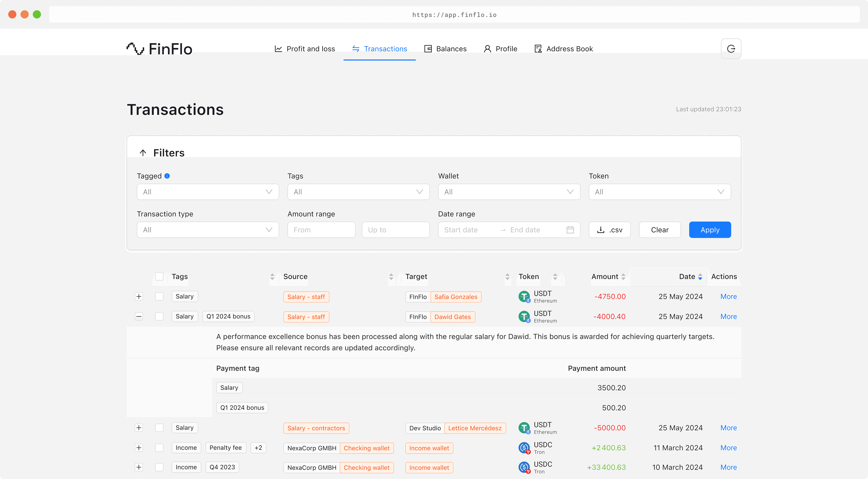Click the Amount range From field

pyautogui.click(x=321, y=230)
